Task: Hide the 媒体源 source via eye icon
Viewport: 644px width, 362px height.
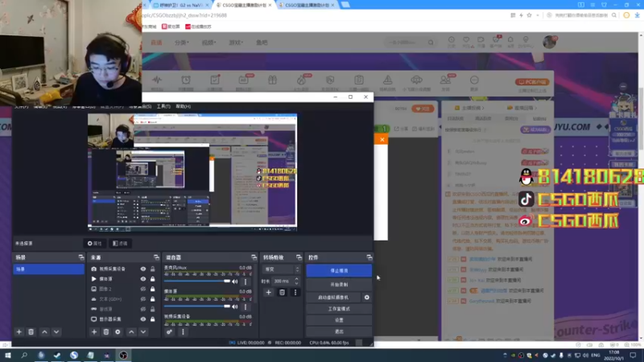Action: [x=143, y=279]
